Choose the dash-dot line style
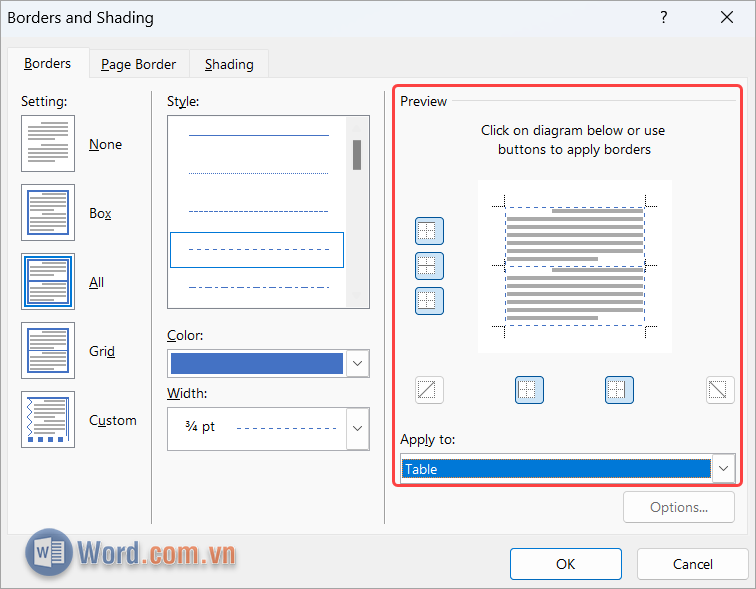Viewport: 756px width, 589px height. [258, 287]
